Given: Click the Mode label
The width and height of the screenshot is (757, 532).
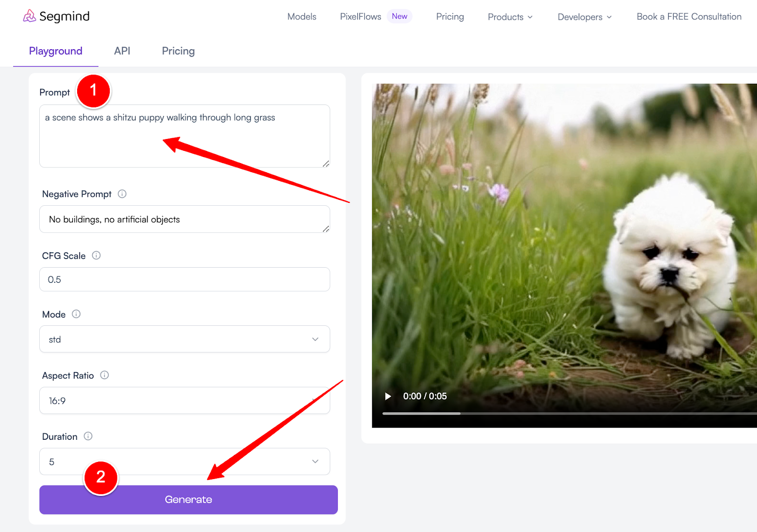Looking at the screenshot, I should tap(54, 314).
